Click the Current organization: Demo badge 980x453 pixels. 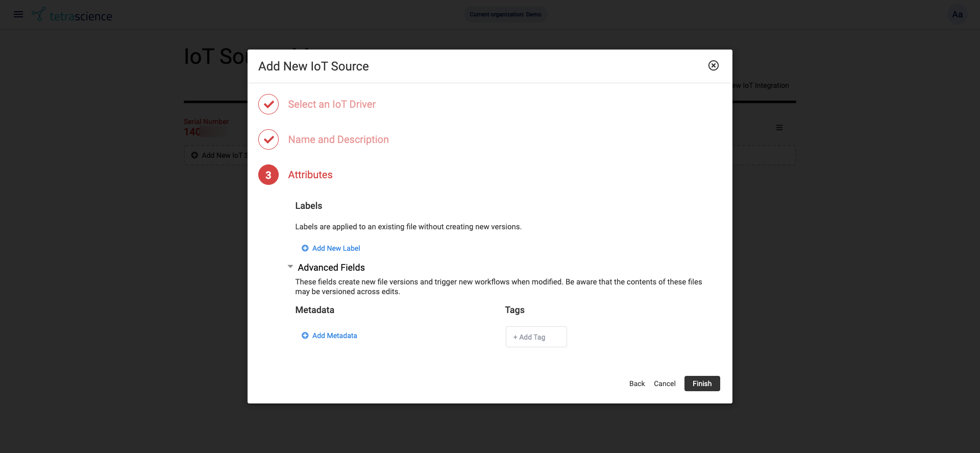click(505, 14)
